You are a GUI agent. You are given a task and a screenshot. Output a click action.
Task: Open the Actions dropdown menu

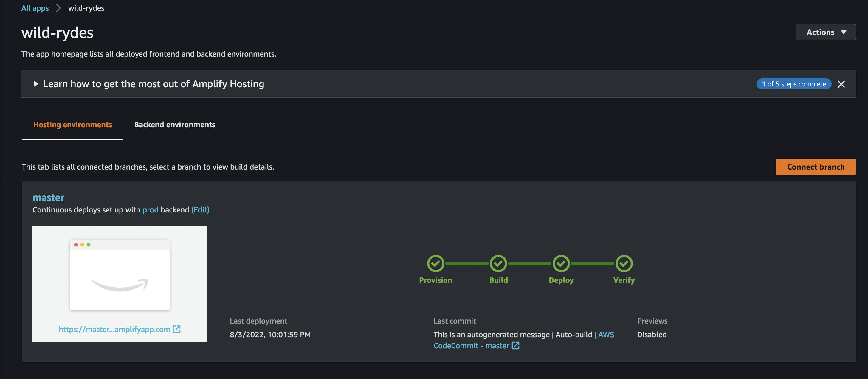(826, 32)
